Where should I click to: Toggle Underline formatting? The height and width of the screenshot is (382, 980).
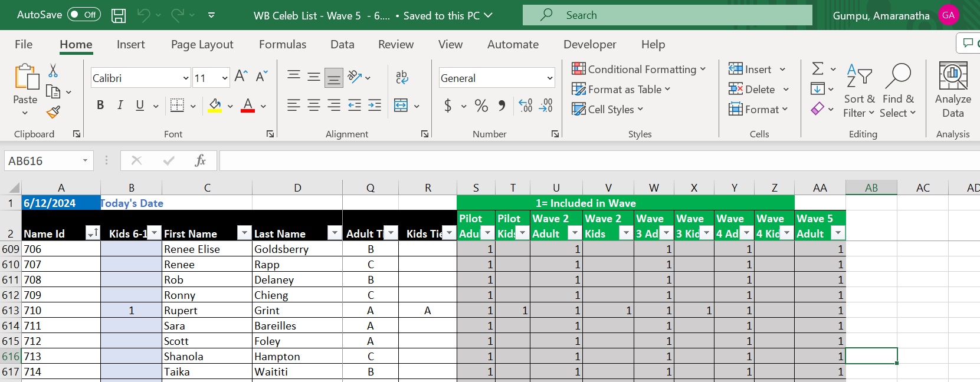pos(140,106)
